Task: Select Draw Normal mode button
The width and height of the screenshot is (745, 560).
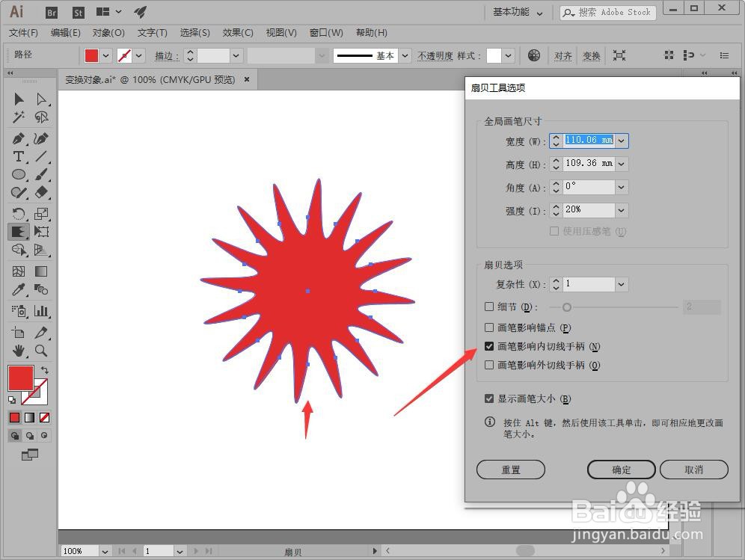Action: coord(15,436)
